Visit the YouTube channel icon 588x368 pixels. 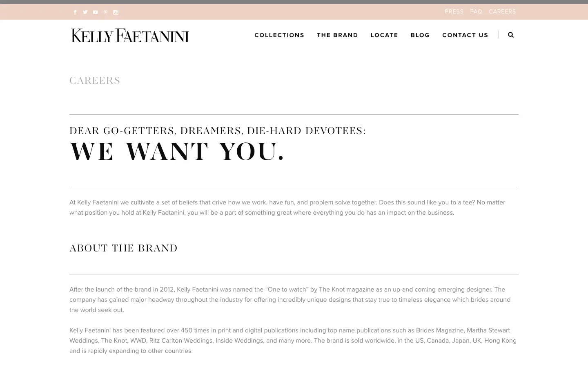(96, 12)
